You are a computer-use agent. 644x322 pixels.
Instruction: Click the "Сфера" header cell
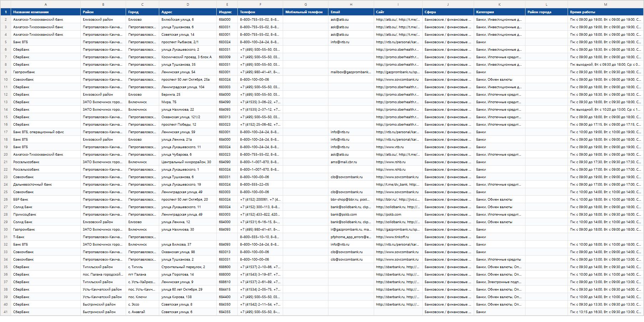coord(448,12)
